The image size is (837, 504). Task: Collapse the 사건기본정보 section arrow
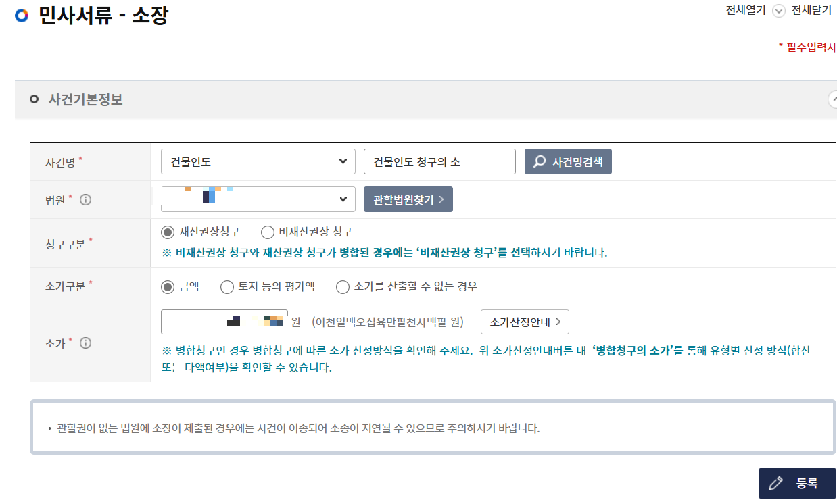click(x=832, y=99)
